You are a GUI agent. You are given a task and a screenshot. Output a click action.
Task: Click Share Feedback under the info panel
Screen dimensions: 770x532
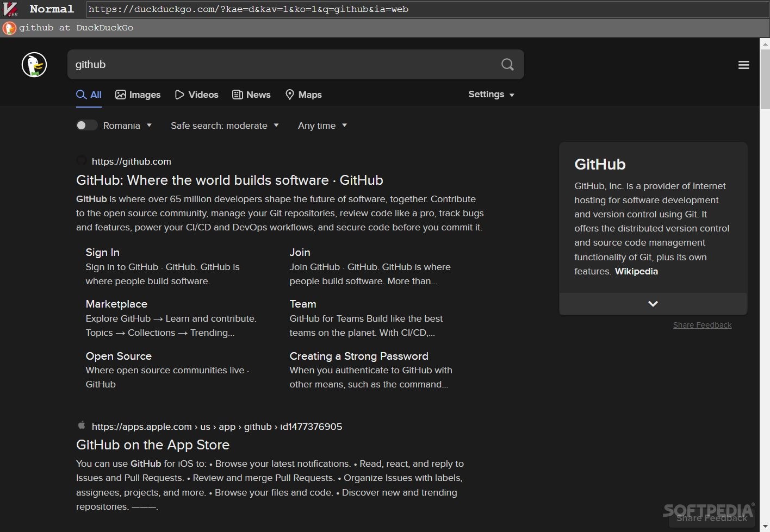pos(702,325)
